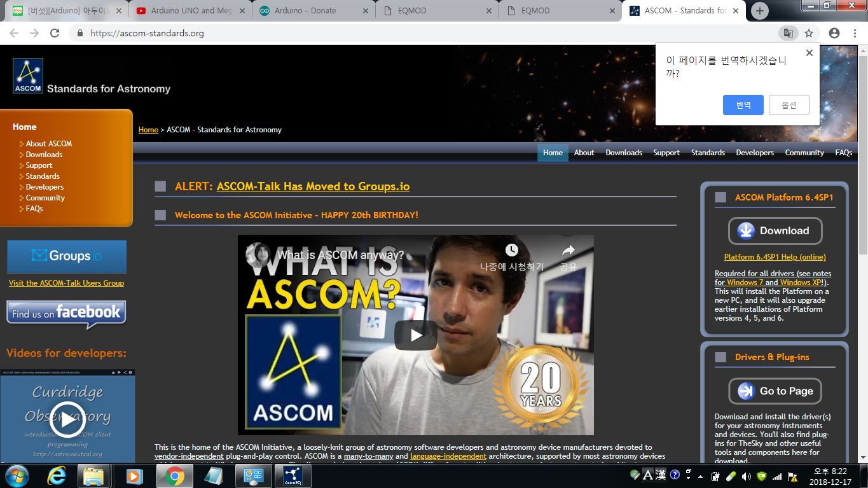Open Windows Start menu

[x=17, y=475]
